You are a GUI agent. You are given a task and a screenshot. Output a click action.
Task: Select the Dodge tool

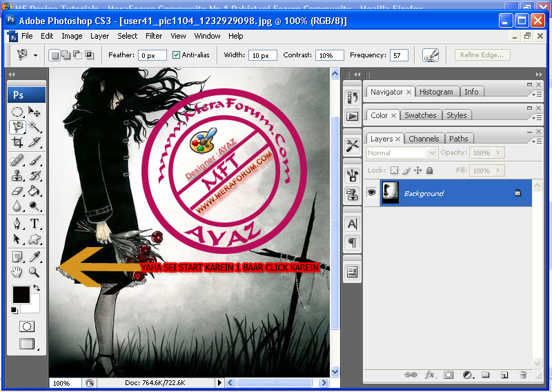pos(34,206)
